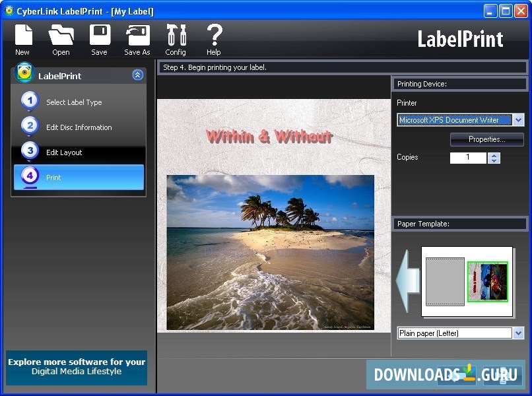Click the LabelPrint disc logo in the sidebar
Image resolution: width=532 pixels, height=396 pixels.
pos(24,73)
